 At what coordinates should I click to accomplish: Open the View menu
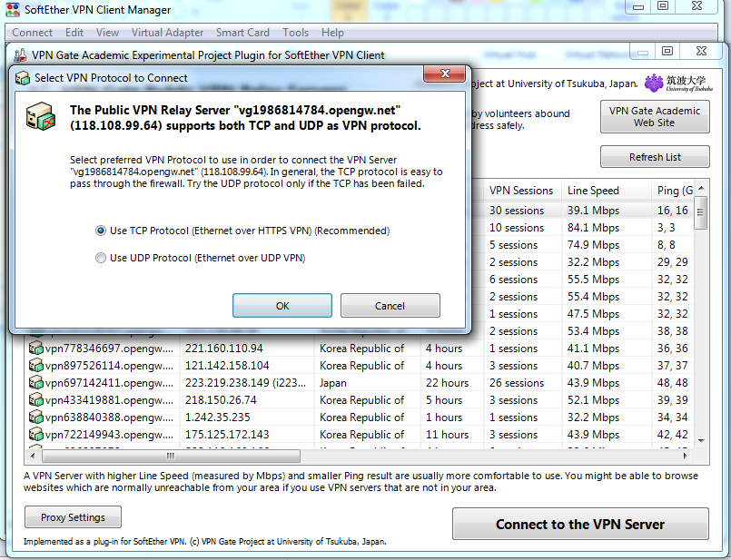(107, 33)
